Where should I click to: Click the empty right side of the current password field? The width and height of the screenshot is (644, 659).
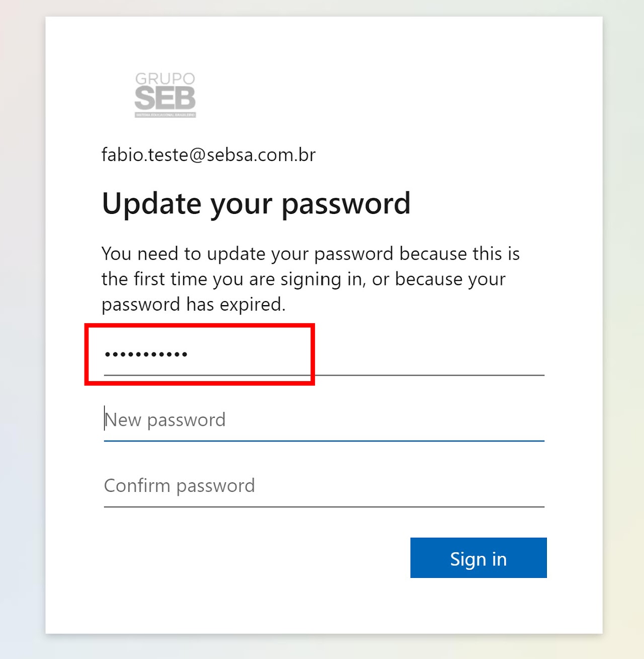coord(428,354)
